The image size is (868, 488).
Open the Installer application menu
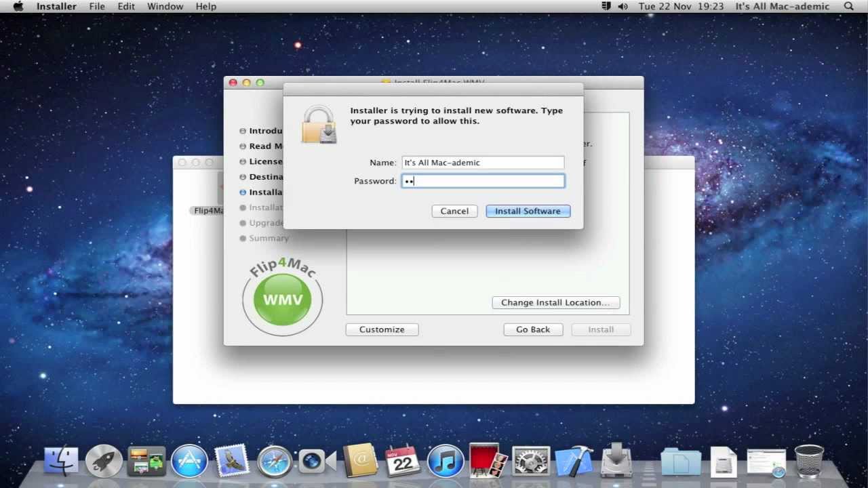[x=56, y=6]
